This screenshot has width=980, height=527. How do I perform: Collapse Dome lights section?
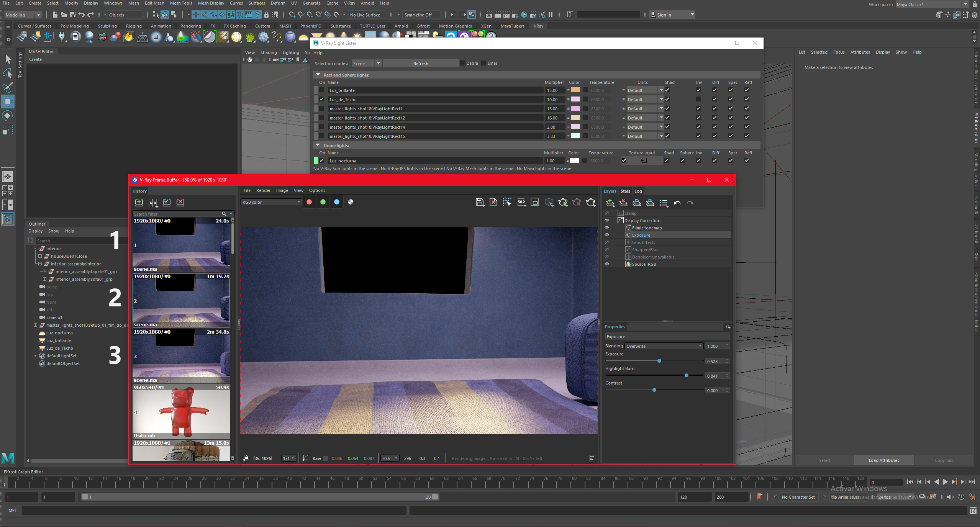point(318,145)
